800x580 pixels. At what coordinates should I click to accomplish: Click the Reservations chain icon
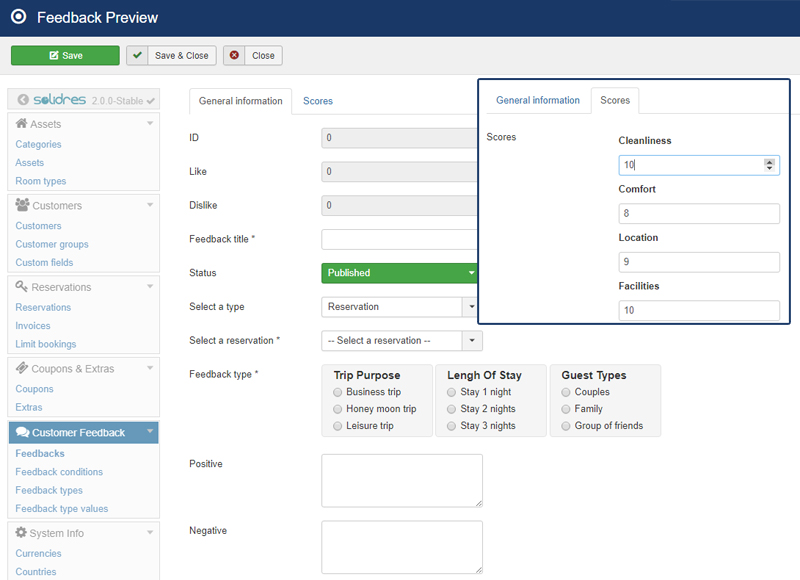point(23,287)
